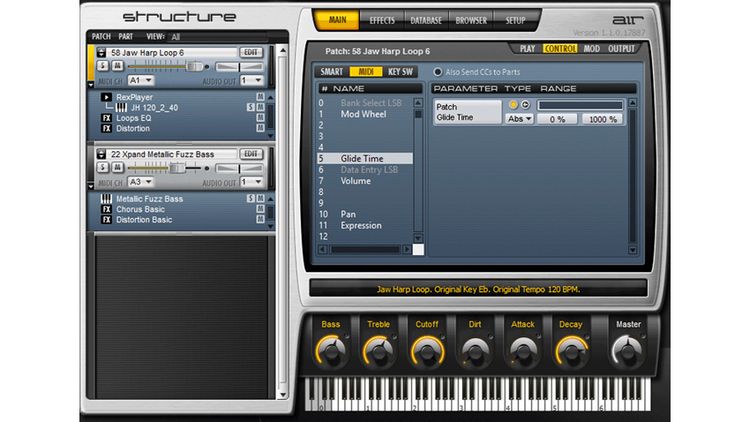Mute the 58 Jaw Harp Loop 6 patch
Image resolution: width=750 pixels, height=422 pixels.
click(x=117, y=66)
